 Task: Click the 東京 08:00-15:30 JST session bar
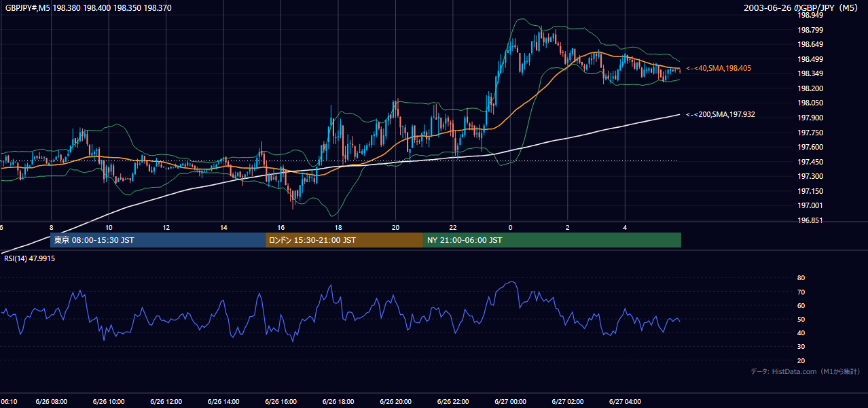[158, 240]
